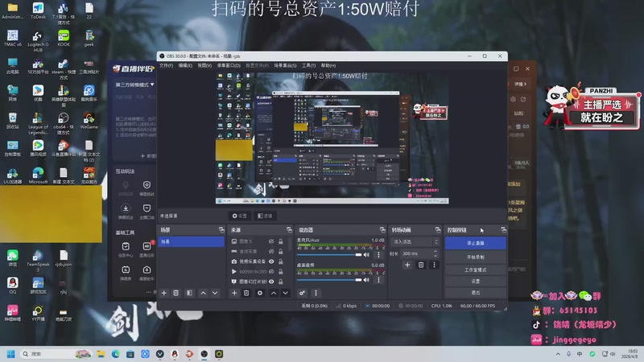Add a transition with the plus icon

pyautogui.click(x=407, y=265)
